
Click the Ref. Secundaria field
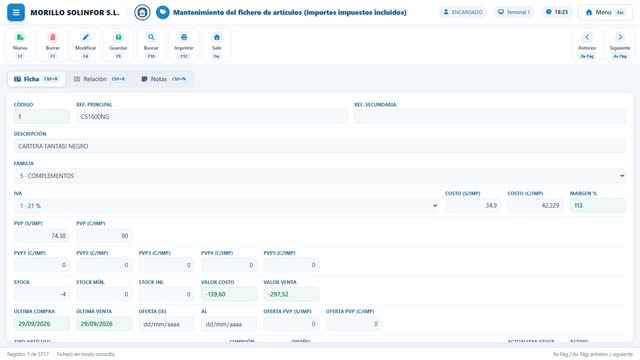tap(490, 116)
